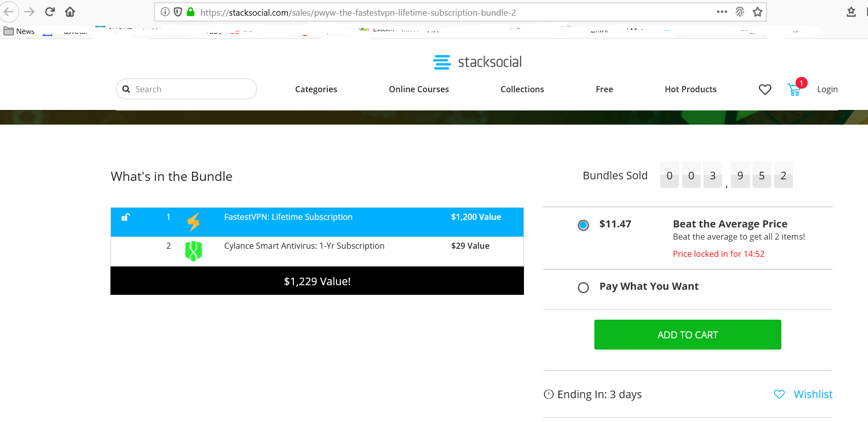Click the $11.47 price text

615,224
